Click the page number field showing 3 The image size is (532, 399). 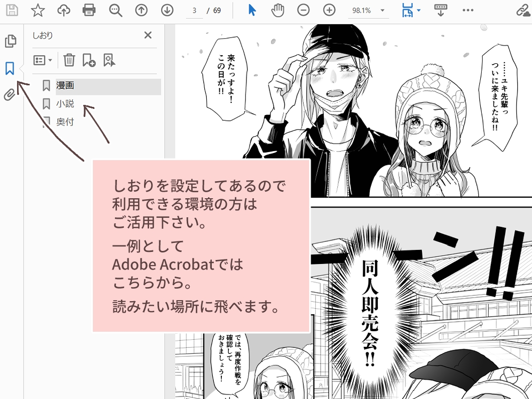(x=194, y=11)
